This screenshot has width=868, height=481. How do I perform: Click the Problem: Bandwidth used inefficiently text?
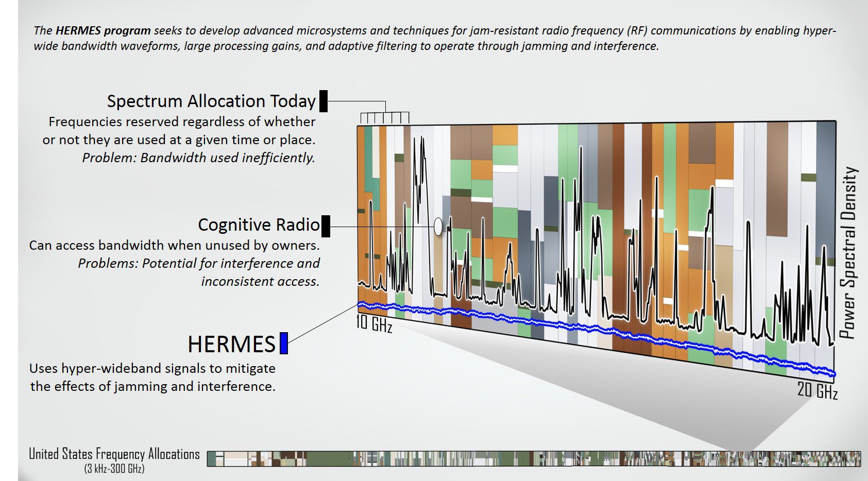coord(198,158)
